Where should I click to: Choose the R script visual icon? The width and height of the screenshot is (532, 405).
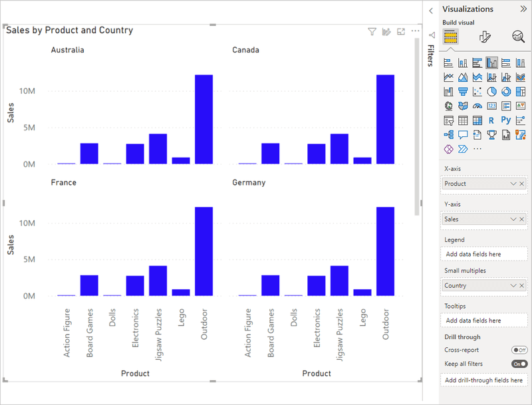click(490, 120)
